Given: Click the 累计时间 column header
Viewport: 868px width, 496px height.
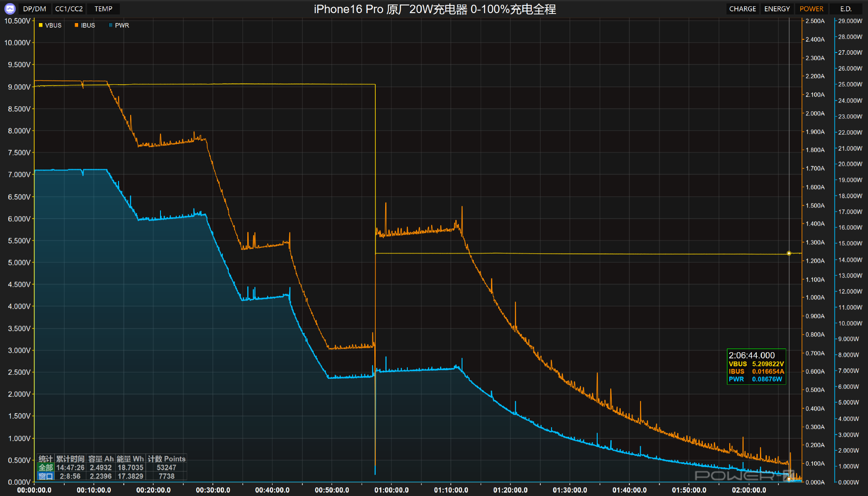Looking at the screenshot, I should coord(70,459).
